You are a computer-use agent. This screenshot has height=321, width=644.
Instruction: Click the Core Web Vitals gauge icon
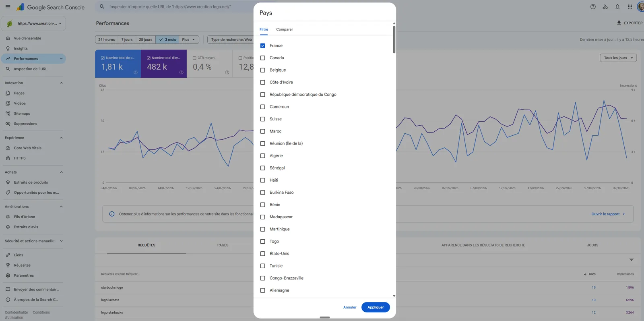(8, 148)
